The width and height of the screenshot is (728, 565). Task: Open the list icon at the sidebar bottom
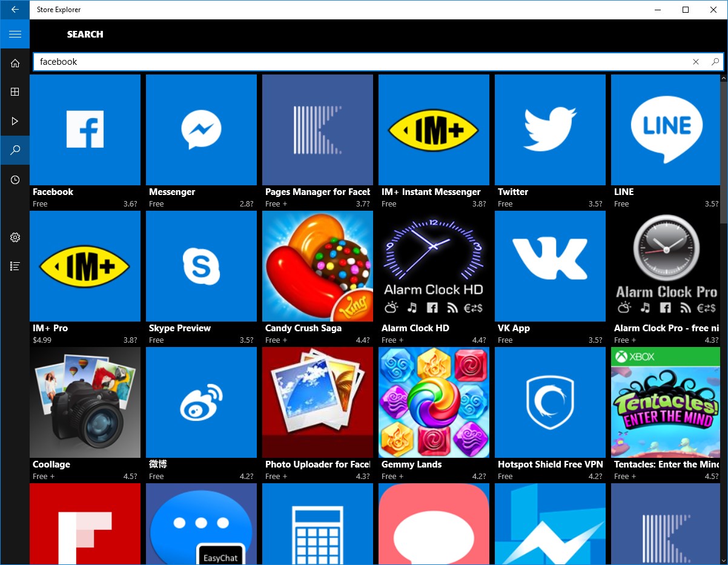tap(15, 266)
